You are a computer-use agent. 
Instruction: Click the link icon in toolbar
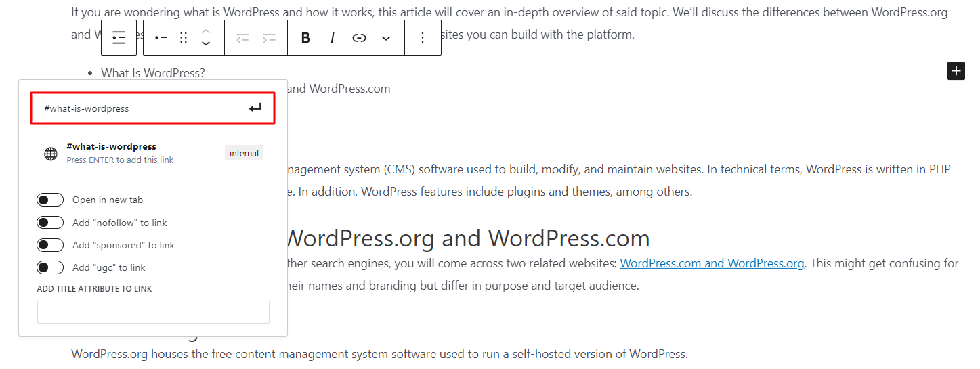click(x=359, y=38)
